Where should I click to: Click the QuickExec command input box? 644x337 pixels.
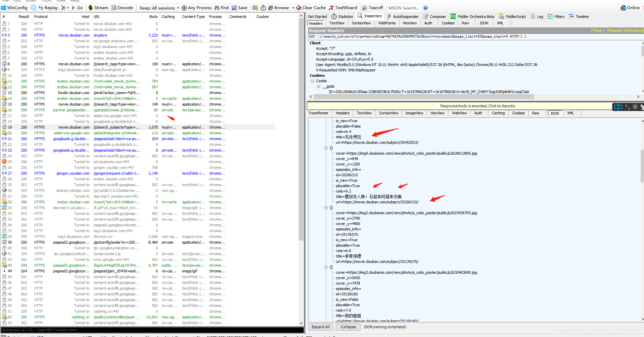pos(152,330)
